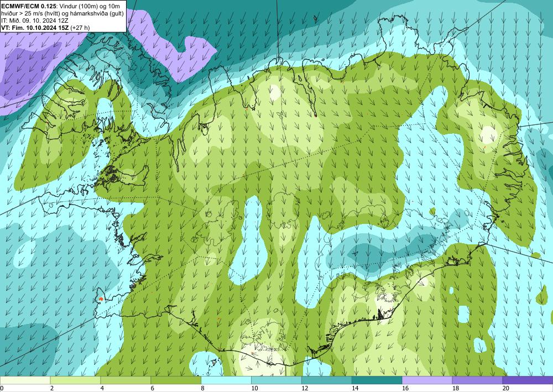Click the model title line 'ECMWF/ECM 0.125'

click(28, 6)
